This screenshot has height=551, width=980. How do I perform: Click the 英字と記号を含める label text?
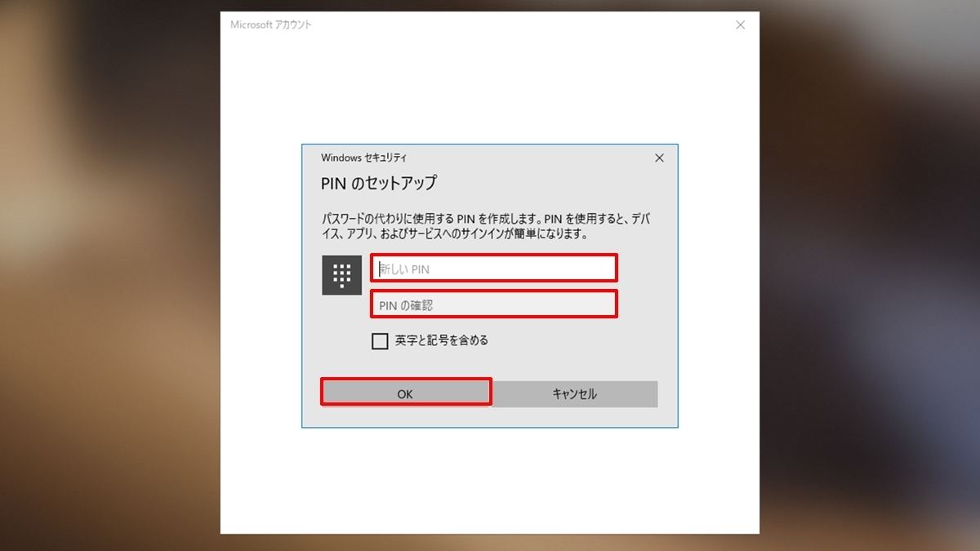(x=442, y=340)
